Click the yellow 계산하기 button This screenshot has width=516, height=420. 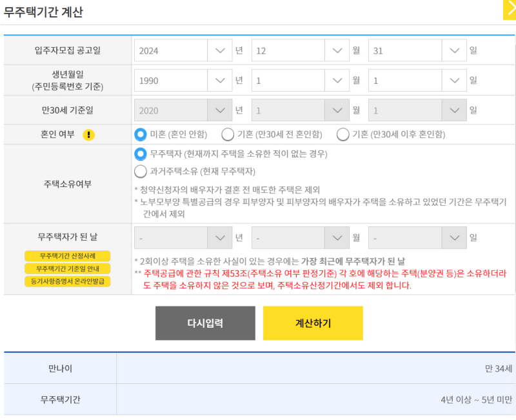point(313,323)
